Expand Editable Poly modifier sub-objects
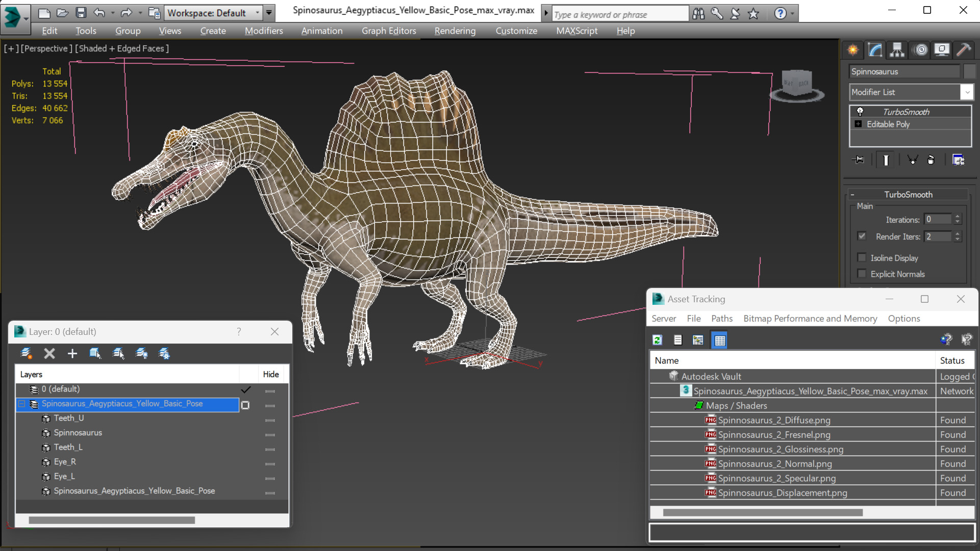980x551 pixels. click(858, 124)
